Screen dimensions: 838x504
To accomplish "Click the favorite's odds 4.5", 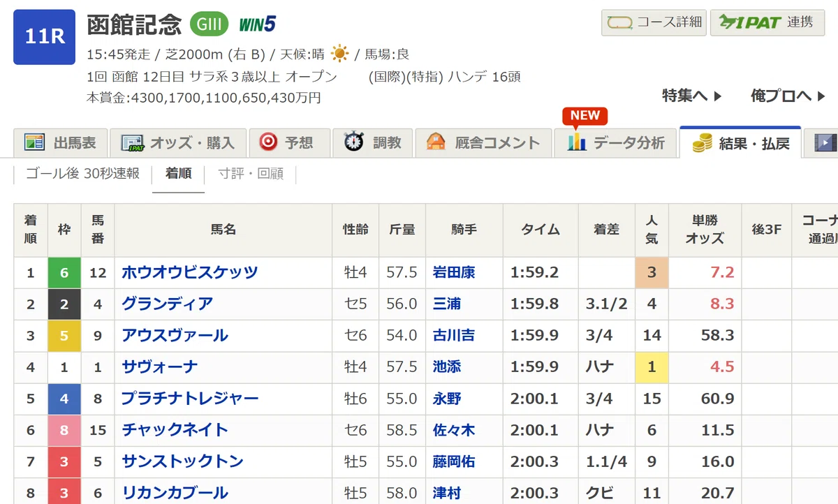I will point(723,366).
